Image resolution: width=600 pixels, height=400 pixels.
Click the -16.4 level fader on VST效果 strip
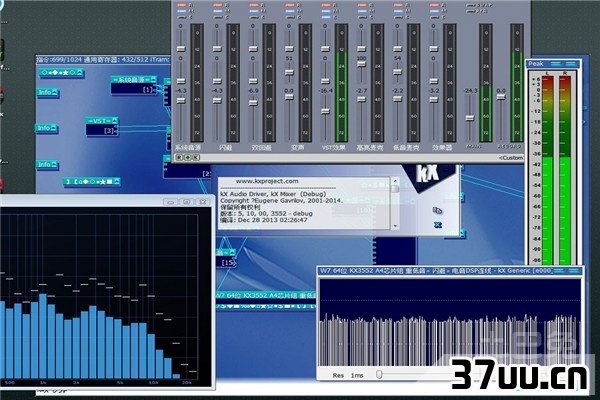point(325,111)
